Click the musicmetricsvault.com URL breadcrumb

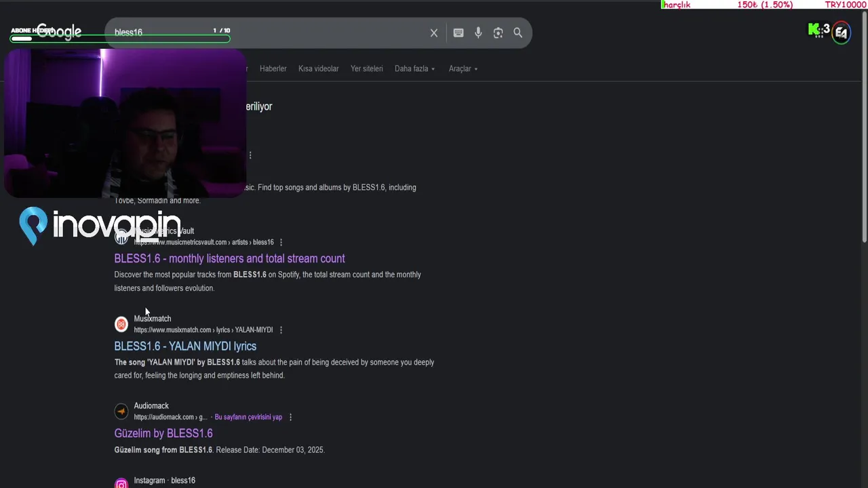click(203, 243)
